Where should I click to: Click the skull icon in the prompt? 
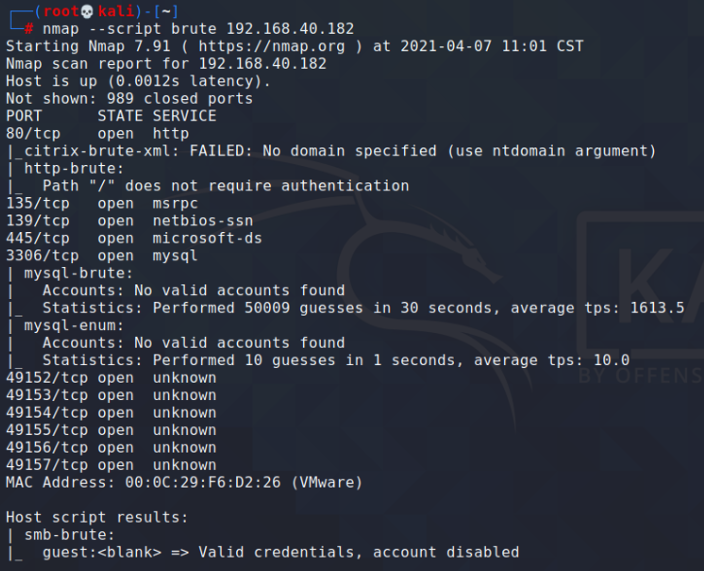(87, 11)
